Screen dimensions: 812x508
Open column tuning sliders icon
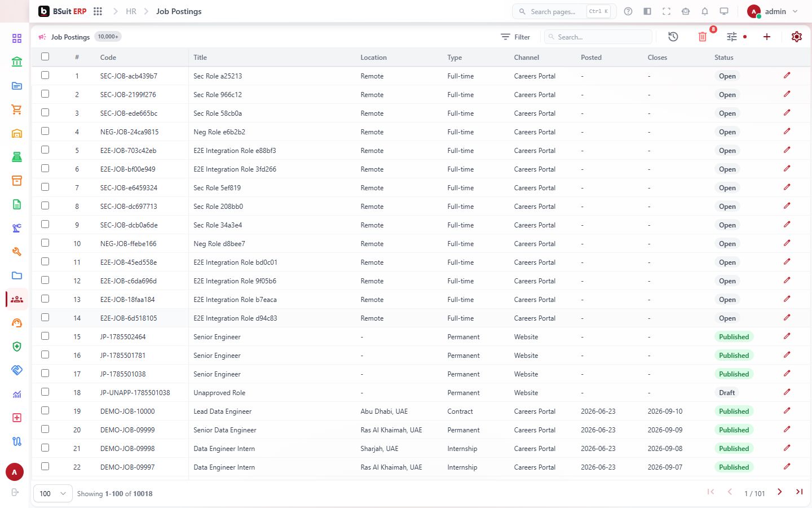732,37
